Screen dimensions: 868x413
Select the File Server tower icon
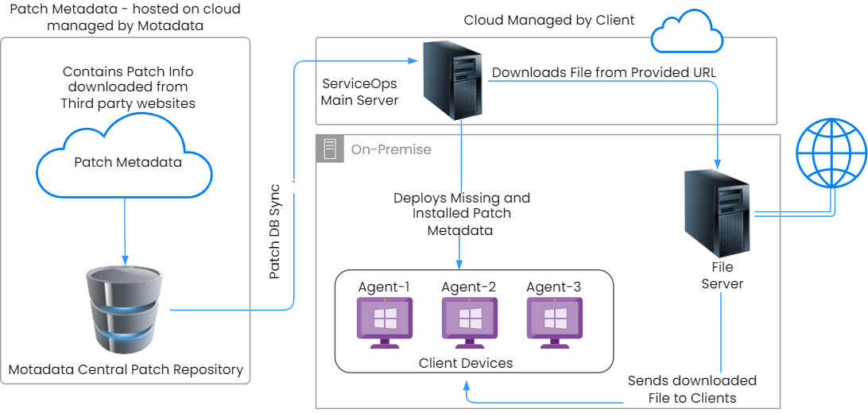coord(719,214)
